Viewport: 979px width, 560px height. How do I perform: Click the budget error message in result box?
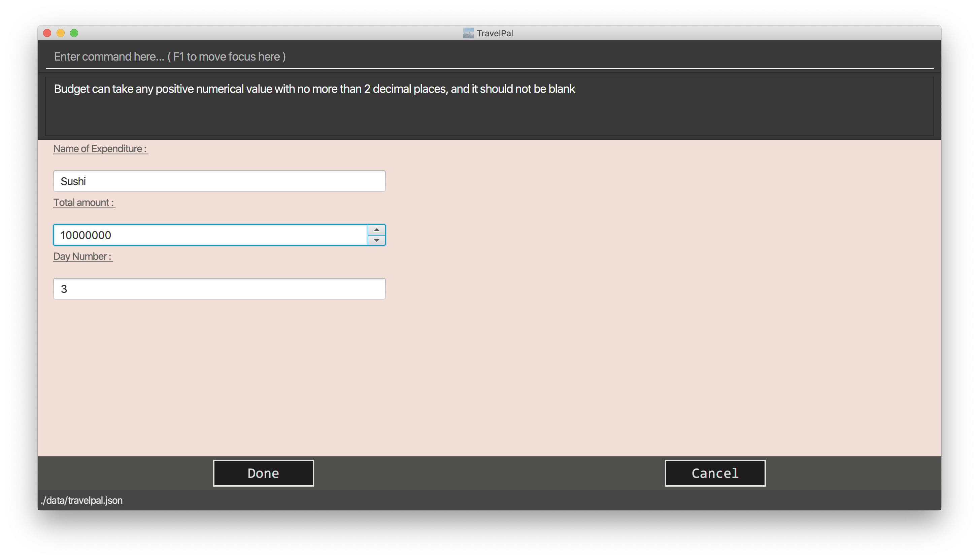(x=314, y=89)
